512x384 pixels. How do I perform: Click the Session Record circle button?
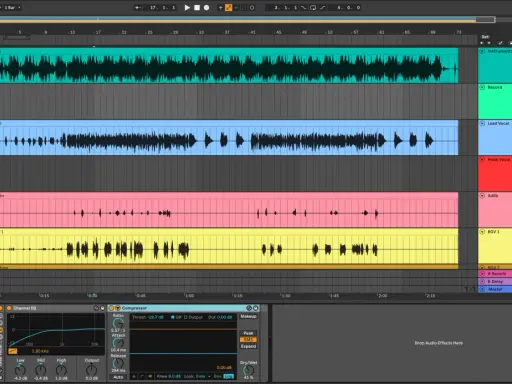tap(252, 7)
